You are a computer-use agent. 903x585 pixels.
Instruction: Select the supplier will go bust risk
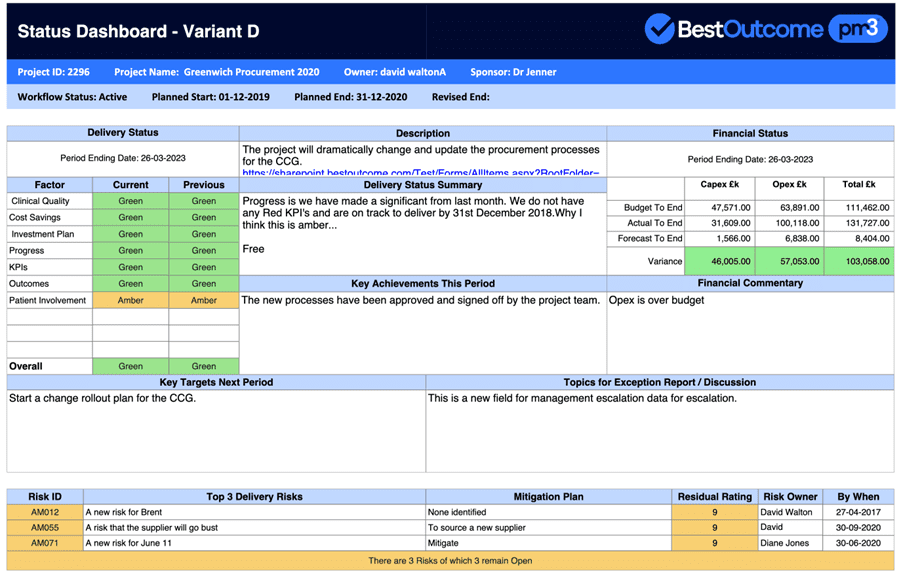point(152,528)
